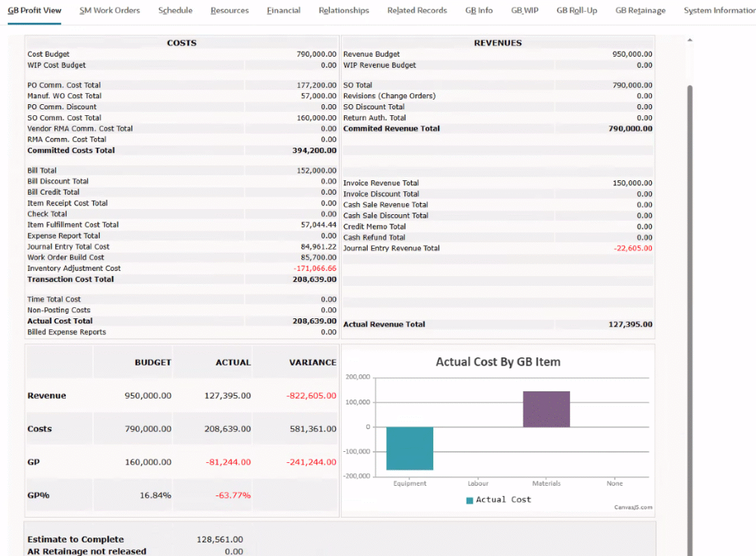This screenshot has height=556, width=756.
Task: Return to the GB Profit View tab
Action: [35, 10]
